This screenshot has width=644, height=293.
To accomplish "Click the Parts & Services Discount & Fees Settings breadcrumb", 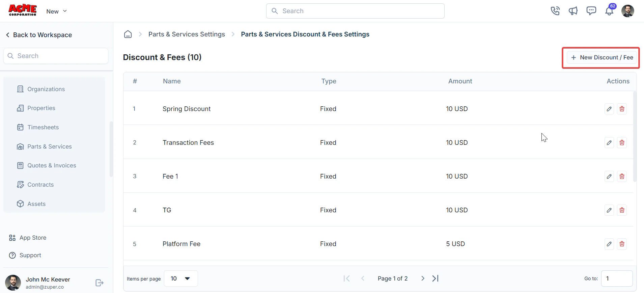I will tap(305, 34).
